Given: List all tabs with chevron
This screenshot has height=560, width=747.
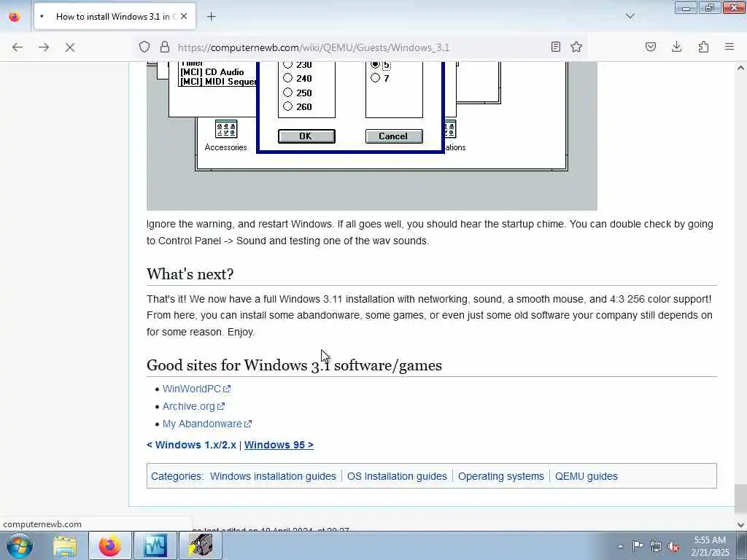Looking at the screenshot, I should [630, 16].
